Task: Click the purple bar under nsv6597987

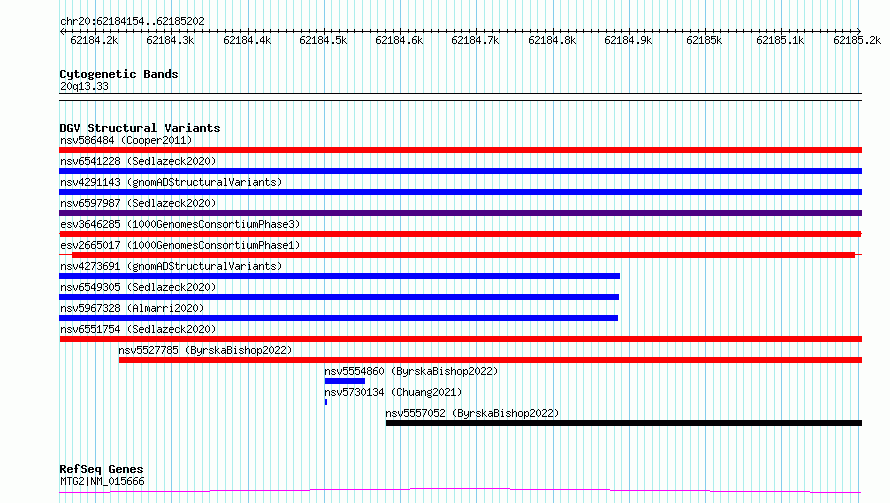Action: (x=460, y=213)
